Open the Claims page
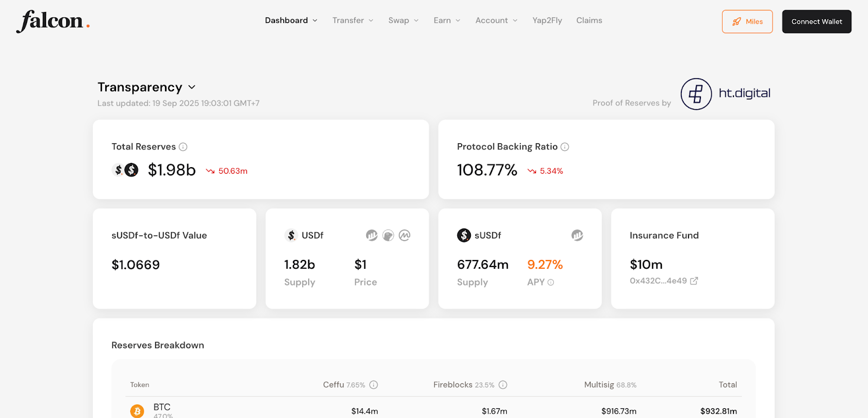 pos(589,21)
